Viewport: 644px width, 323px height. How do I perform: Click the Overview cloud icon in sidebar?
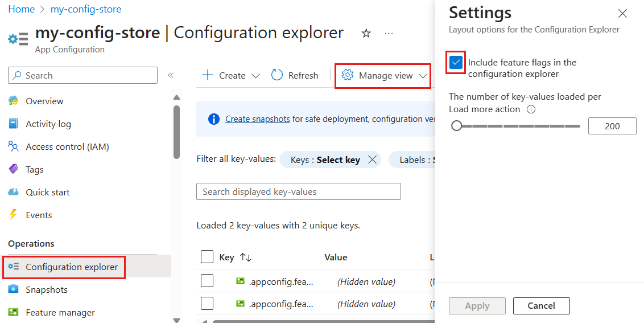point(14,101)
